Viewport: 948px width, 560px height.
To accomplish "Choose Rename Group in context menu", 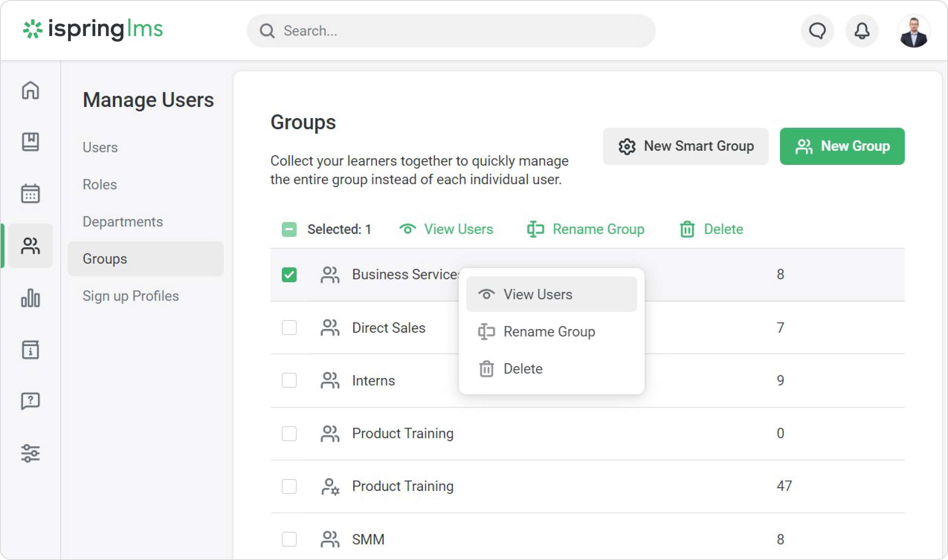I will 549,332.
